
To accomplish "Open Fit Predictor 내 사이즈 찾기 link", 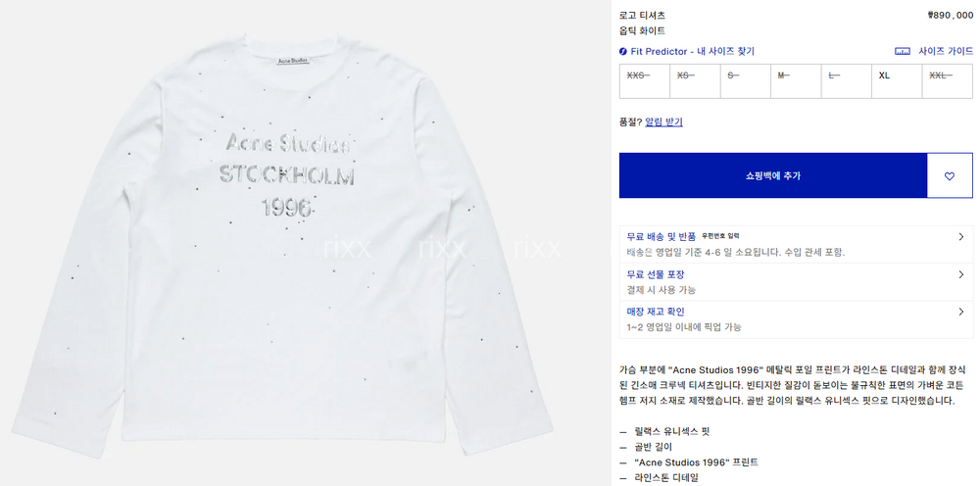I will coord(693,52).
